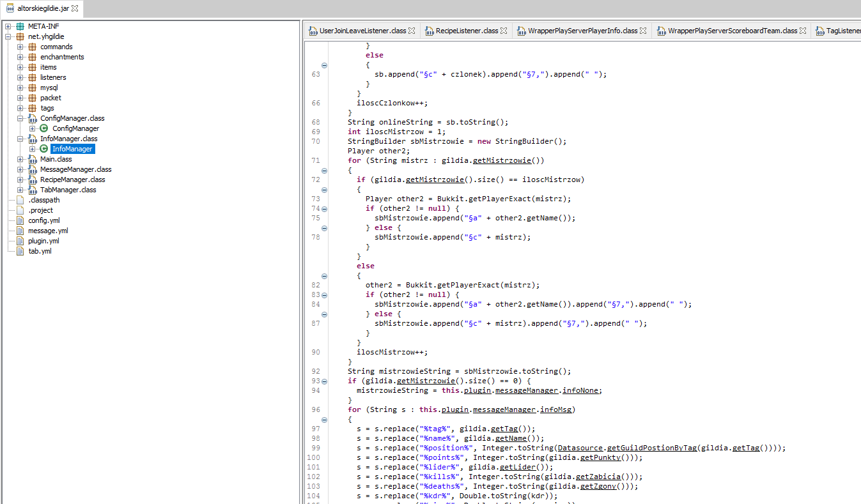Click the green ConfigManager class icon
The image size is (861, 504).
[44, 128]
